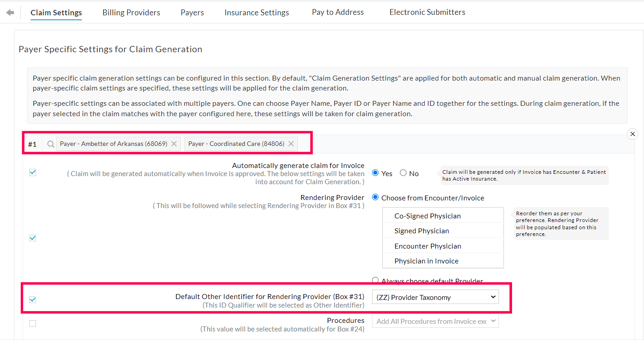Remove Ambetter of Arkansas payer tag
This screenshot has height=340, width=644.
pos(174,144)
